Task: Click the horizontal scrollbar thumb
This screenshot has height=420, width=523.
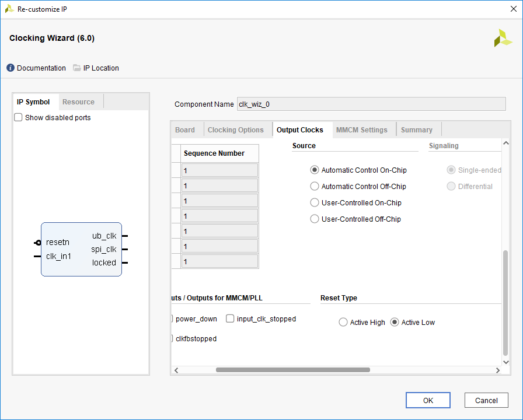Action: [293, 370]
